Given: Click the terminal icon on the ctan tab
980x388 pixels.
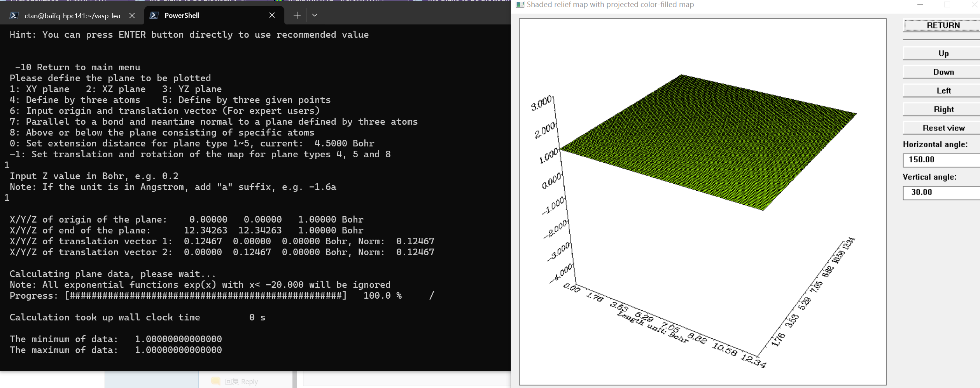Looking at the screenshot, I should pyautogui.click(x=14, y=16).
